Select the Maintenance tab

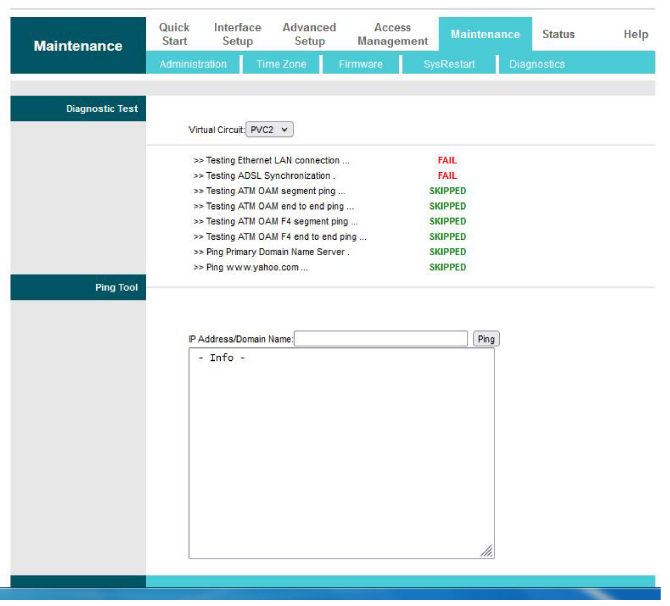tap(485, 34)
